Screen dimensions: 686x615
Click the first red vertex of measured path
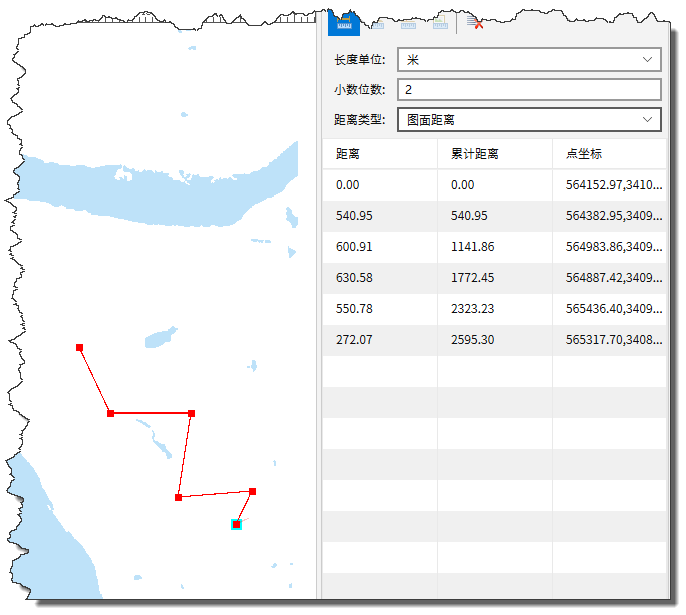tap(79, 348)
